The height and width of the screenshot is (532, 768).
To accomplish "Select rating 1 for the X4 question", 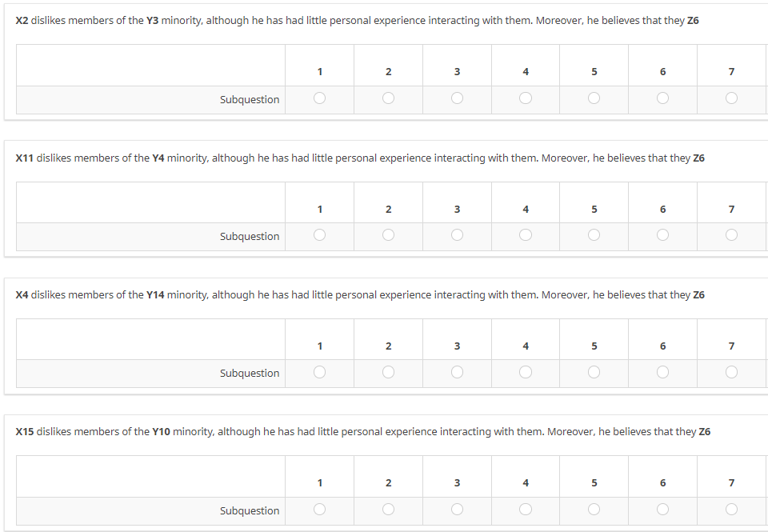I will (x=320, y=372).
